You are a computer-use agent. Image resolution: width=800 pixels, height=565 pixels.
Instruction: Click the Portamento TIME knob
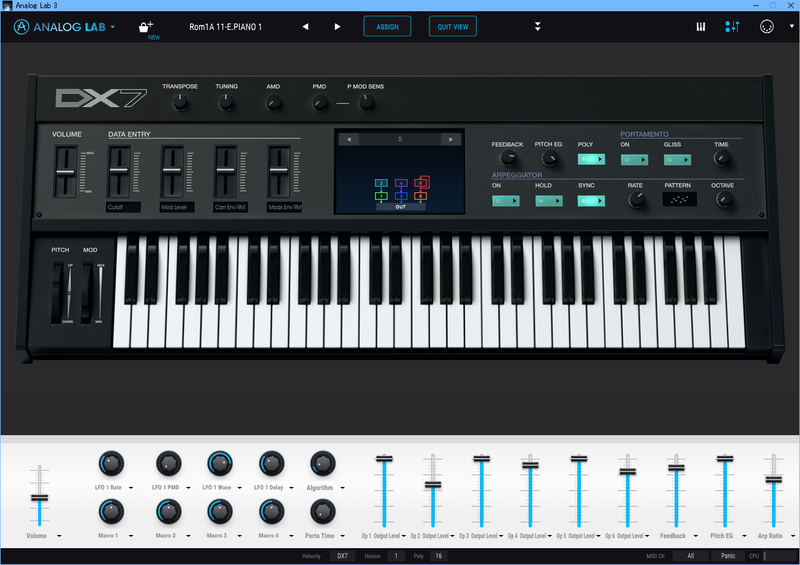tap(721, 159)
